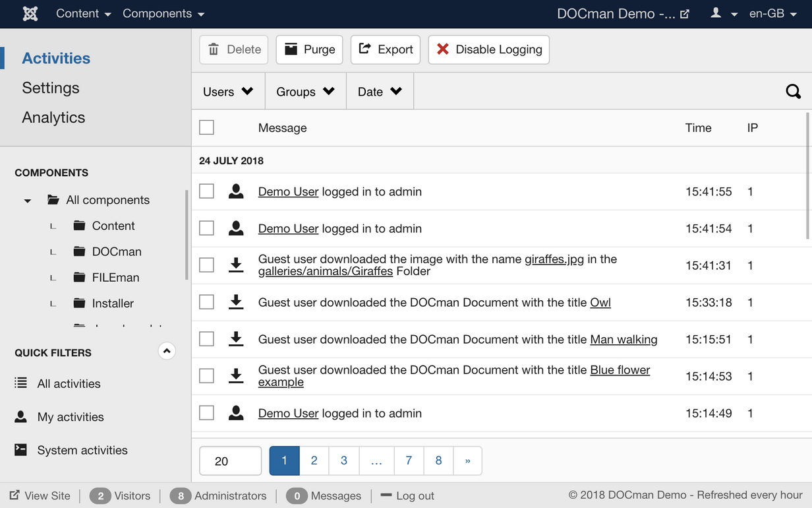Open the Man walking document link
This screenshot has width=812, height=508.
(x=623, y=339)
